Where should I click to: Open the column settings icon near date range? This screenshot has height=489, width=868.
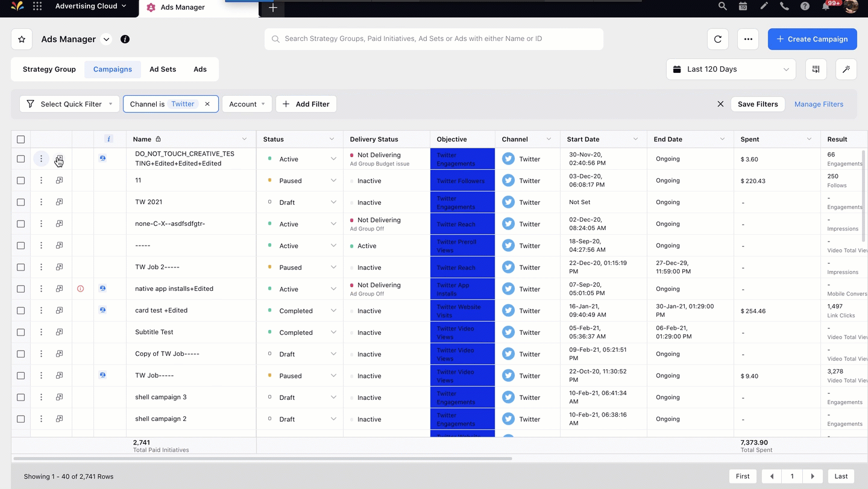click(816, 69)
